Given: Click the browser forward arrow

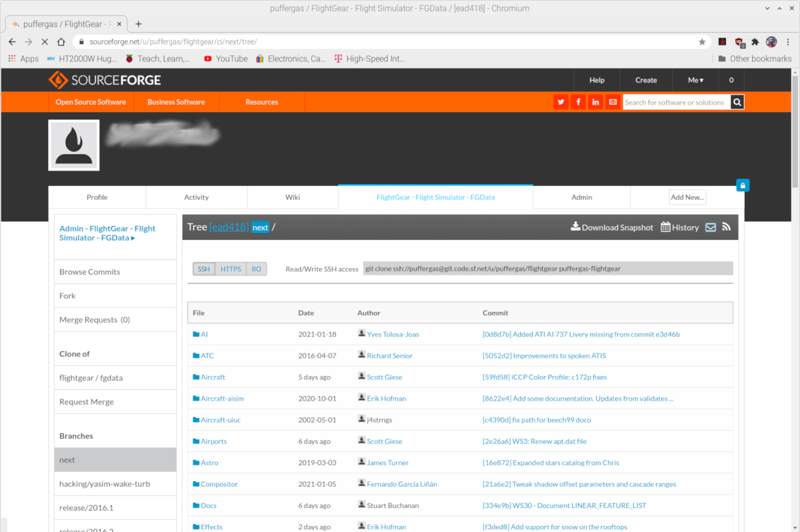Looking at the screenshot, I should pyautogui.click(x=28, y=41).
